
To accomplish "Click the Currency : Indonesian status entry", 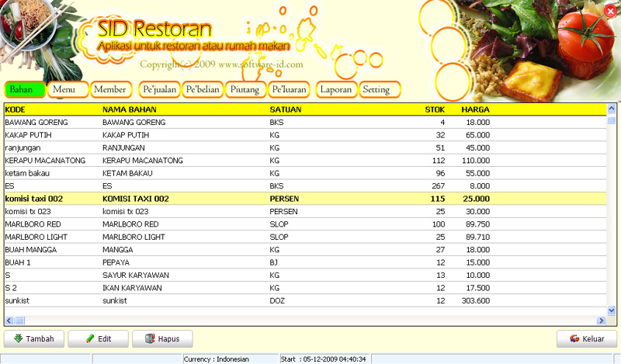I will point(217,359).
